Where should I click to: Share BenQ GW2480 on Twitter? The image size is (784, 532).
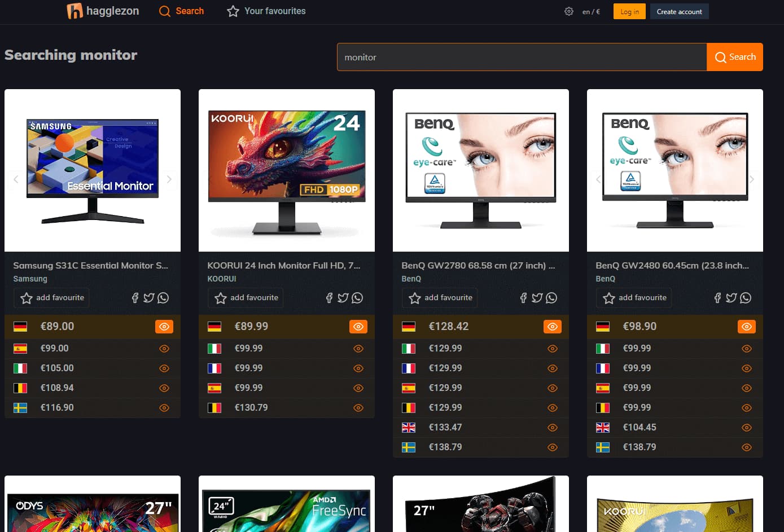pyautogui.click(x=732, y=298)
